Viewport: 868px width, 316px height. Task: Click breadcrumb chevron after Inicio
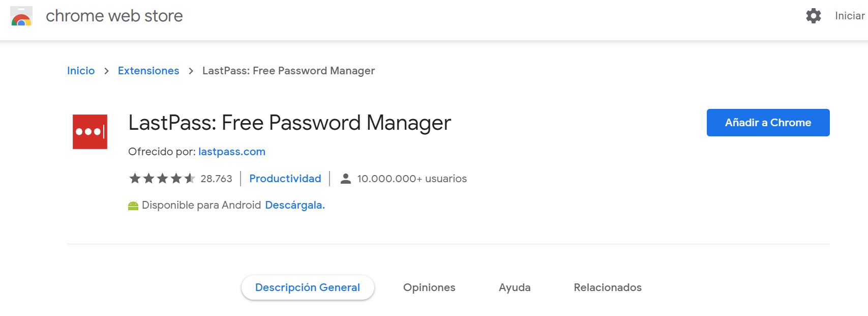tap(106, 71)
